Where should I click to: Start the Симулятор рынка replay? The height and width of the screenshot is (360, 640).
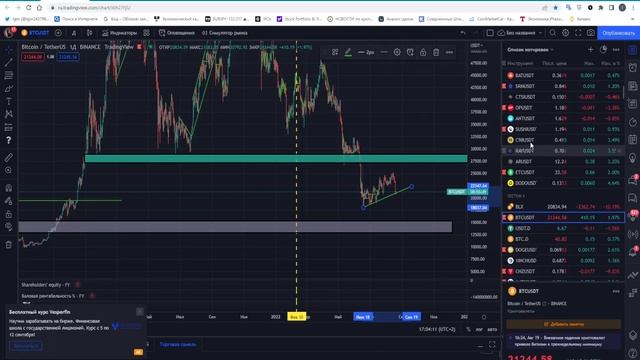(225, 33)
